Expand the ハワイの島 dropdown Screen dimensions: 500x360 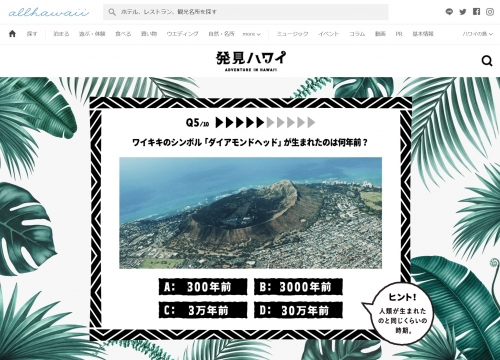(477, 34)
